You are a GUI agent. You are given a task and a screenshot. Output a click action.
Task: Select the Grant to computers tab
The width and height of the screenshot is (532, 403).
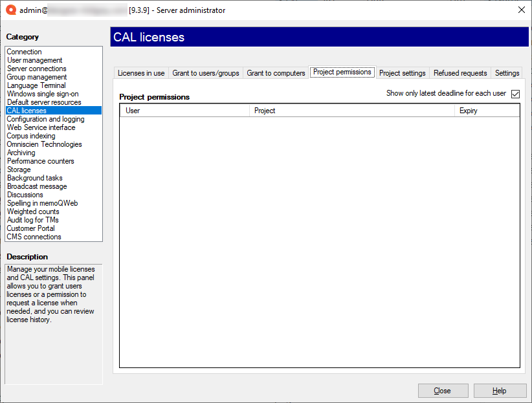276,73
